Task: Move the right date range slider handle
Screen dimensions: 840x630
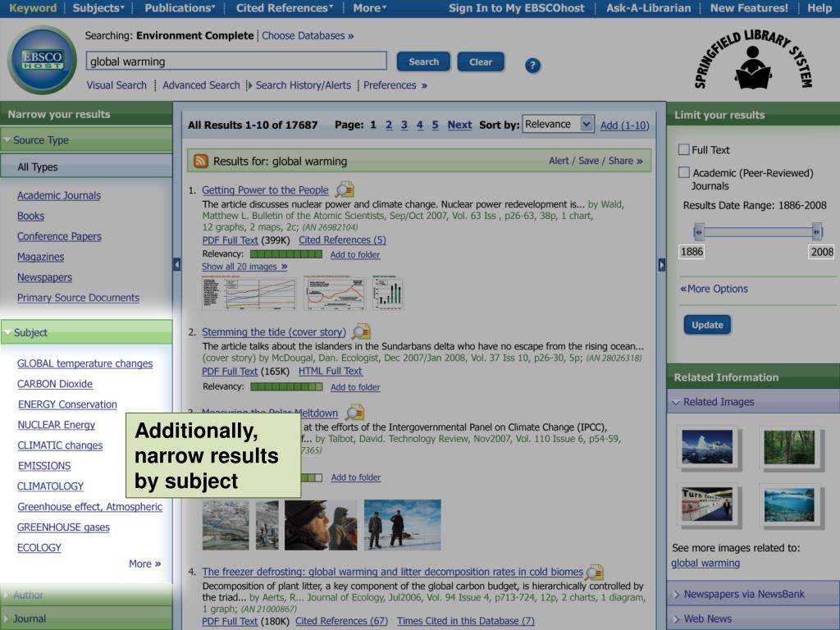Action: coord(816,232)
